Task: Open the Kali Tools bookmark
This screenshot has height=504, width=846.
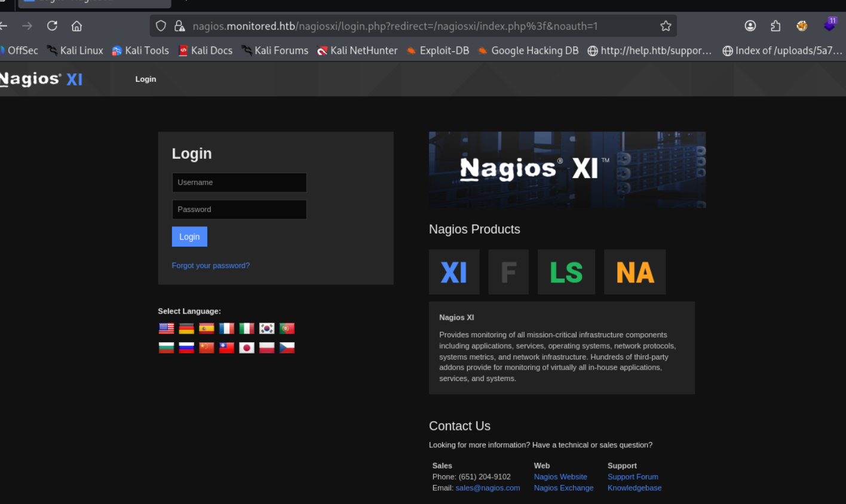Action: (x=140, y=51)
